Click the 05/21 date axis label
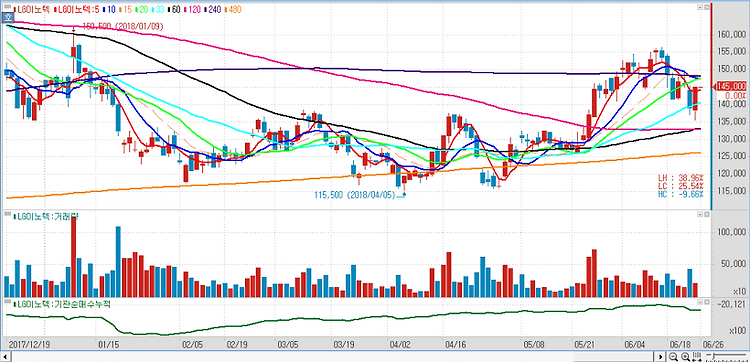 (585, 344)
